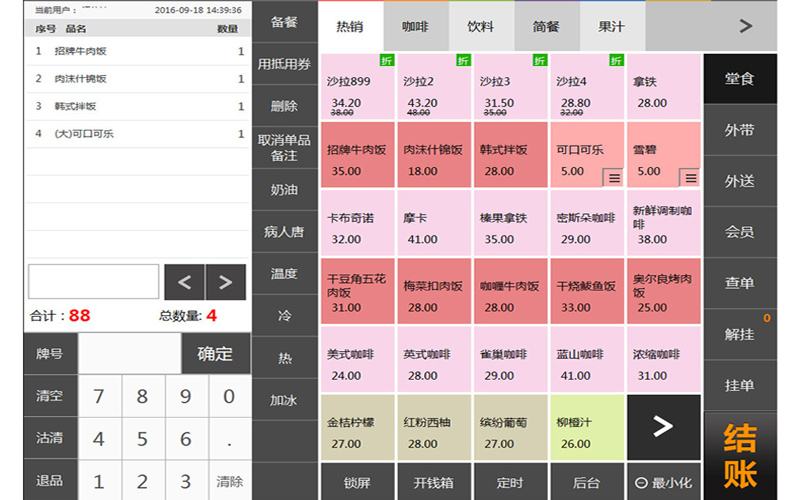Switch to 热销 tab

click(x=350, y=26)
